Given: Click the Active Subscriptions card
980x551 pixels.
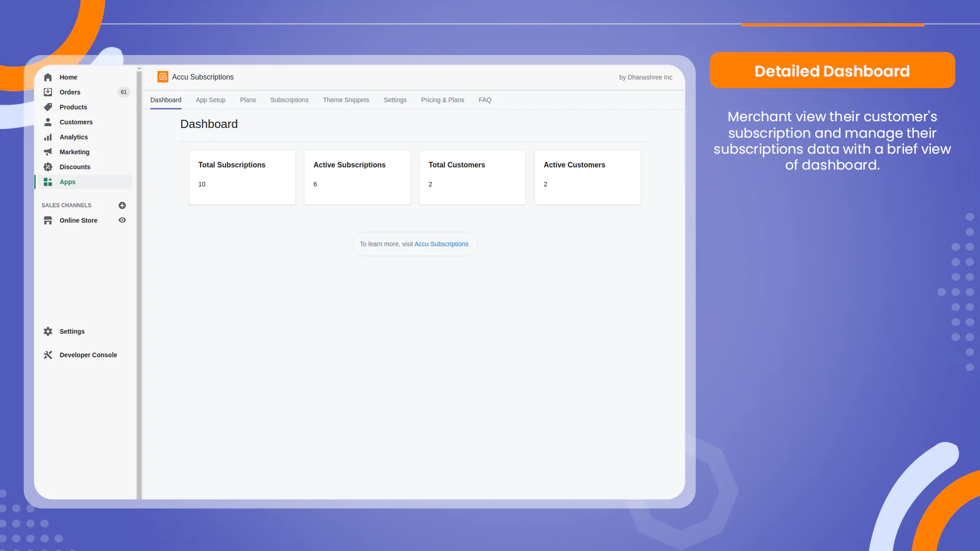Looking at the screenshot, I should coord(357,178).
